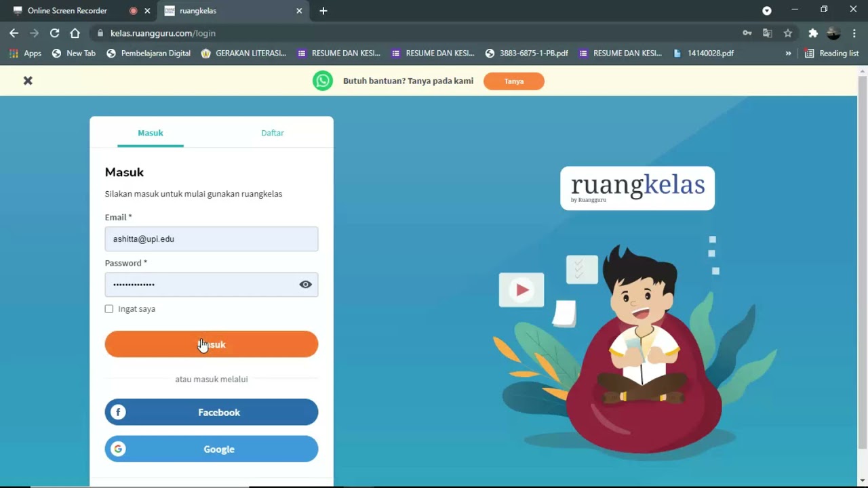Switch to the Daftar tab

(x=273, y=133)
